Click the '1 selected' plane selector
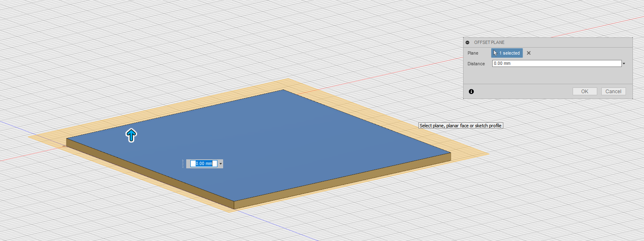 tap(507, 53)
